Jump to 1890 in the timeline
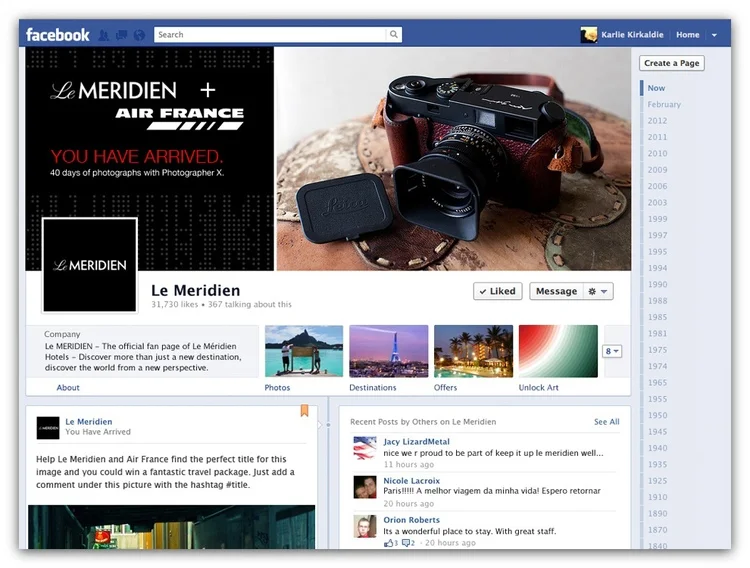The image size is (750, 568). point(657,513)
